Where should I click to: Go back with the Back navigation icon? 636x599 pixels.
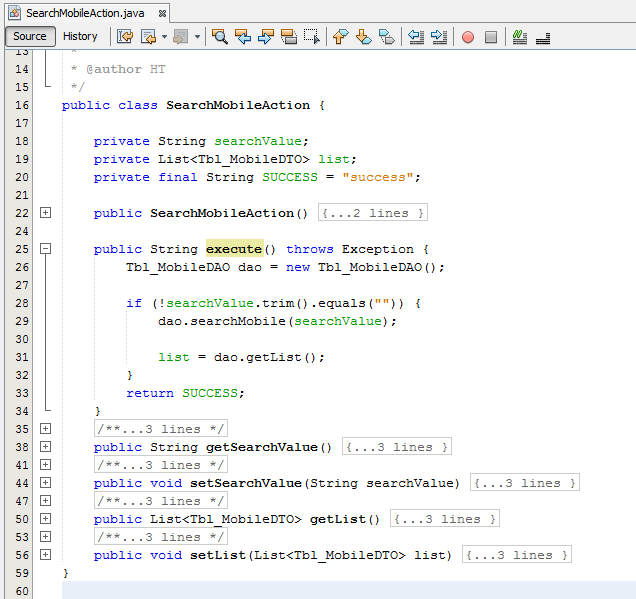[148, 36]
